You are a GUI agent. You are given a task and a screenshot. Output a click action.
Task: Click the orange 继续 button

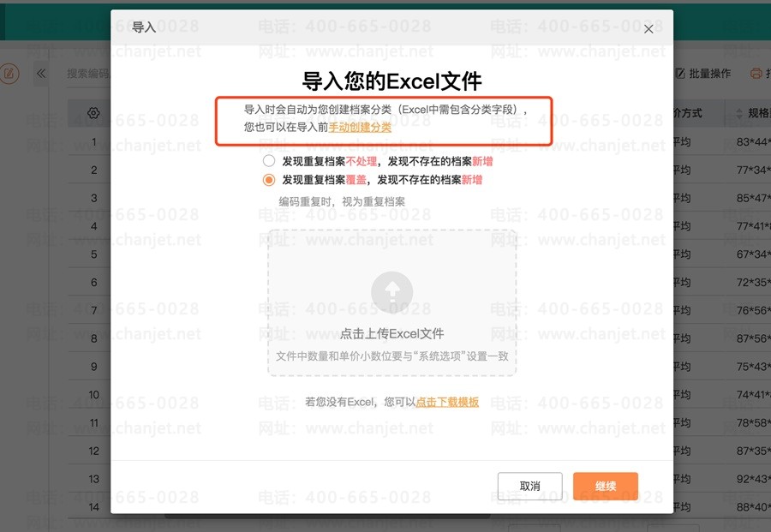coord(606,487)
